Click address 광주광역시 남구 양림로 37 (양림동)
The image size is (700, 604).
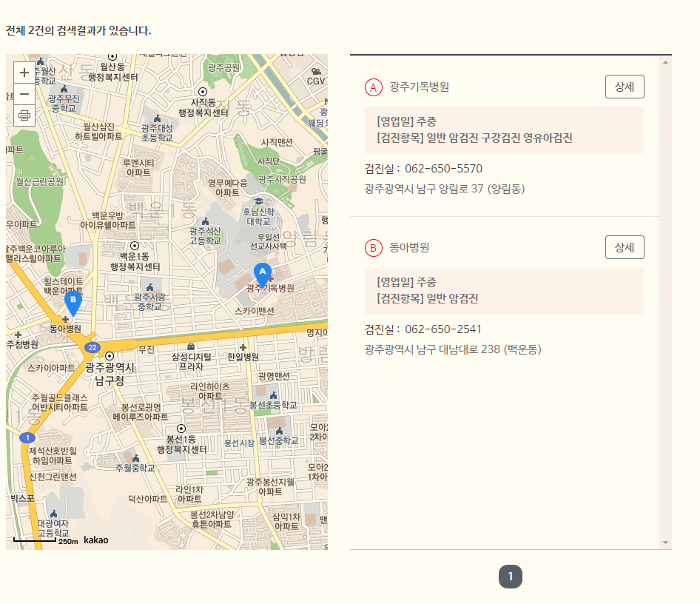[x=445, y=189]
